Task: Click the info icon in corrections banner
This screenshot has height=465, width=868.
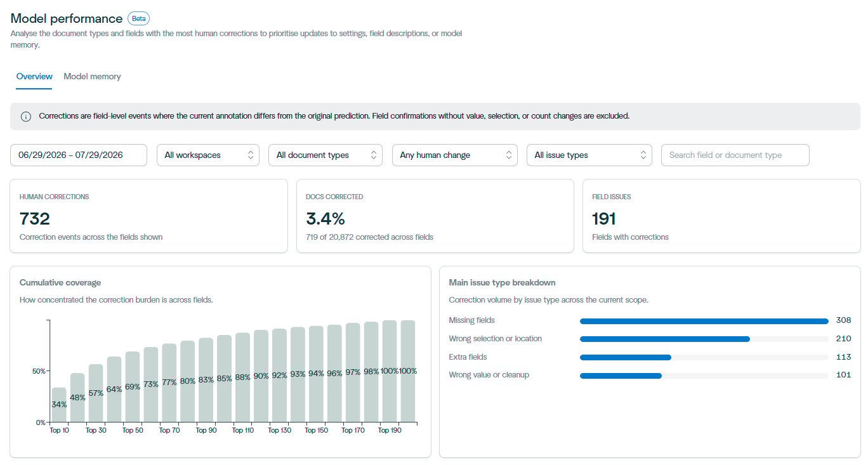Action: pyautogui.click(x=26, y=117)
